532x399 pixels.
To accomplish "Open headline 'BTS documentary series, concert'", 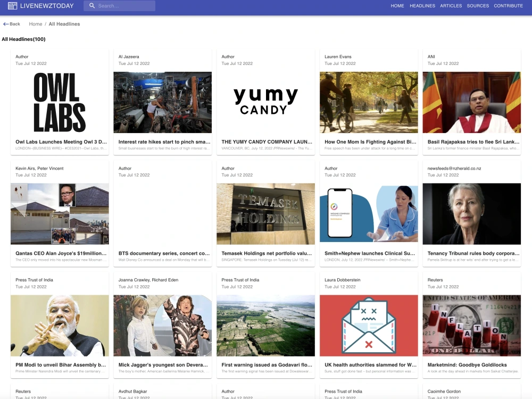I will 164,253.
